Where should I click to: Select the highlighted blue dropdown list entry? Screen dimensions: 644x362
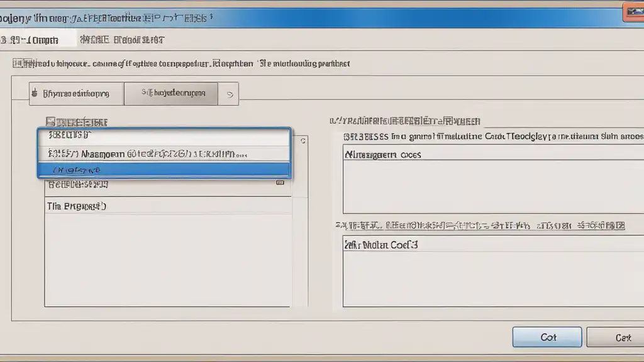[164, 170]
